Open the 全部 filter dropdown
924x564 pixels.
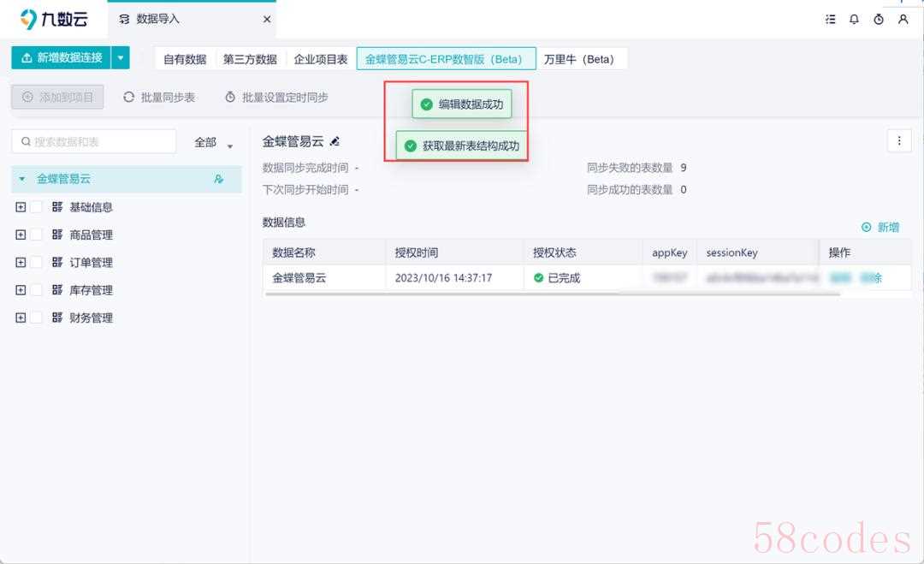[x=213, y=143]
